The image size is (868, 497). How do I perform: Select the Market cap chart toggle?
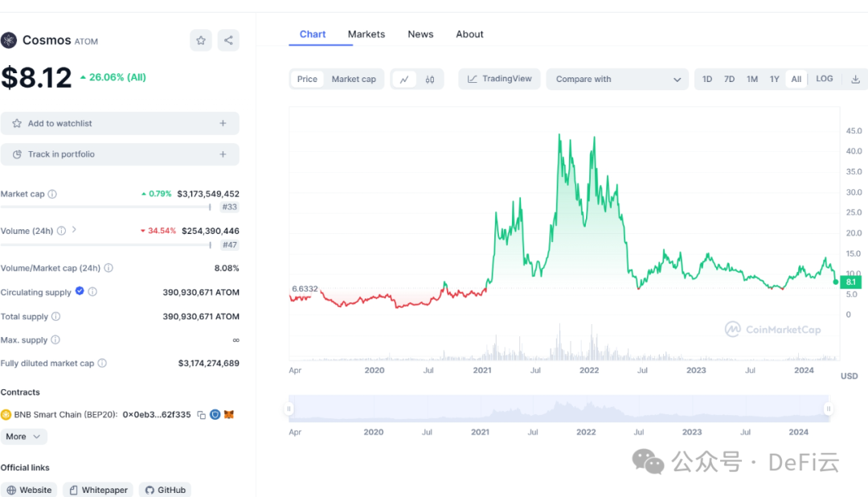pos(354,79)
